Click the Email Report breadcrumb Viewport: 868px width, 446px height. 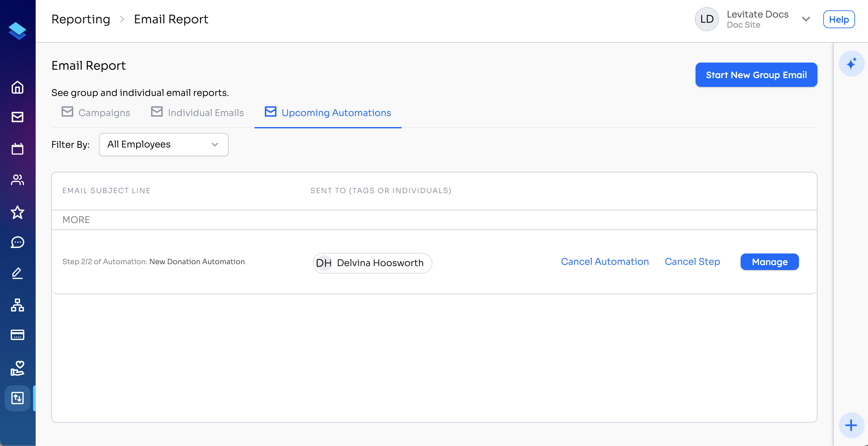click(171, 19)
